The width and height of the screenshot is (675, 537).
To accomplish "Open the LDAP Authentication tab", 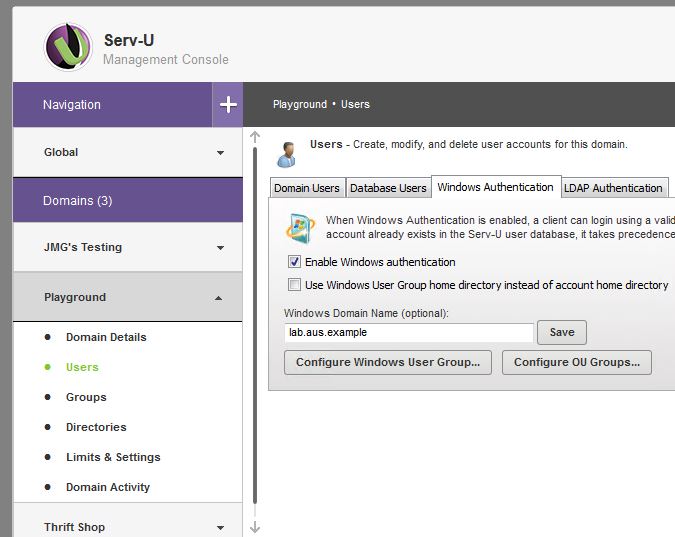I will (613, 188).
